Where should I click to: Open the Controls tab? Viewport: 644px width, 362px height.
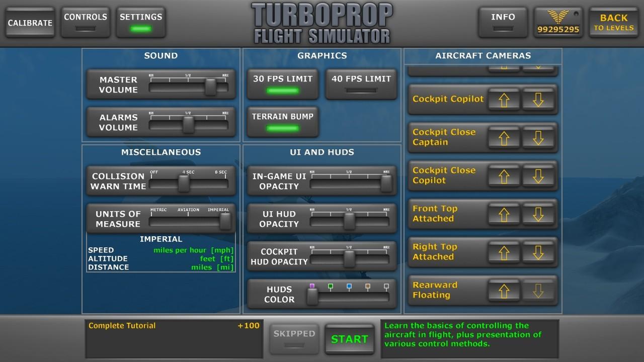click(86, 22)
